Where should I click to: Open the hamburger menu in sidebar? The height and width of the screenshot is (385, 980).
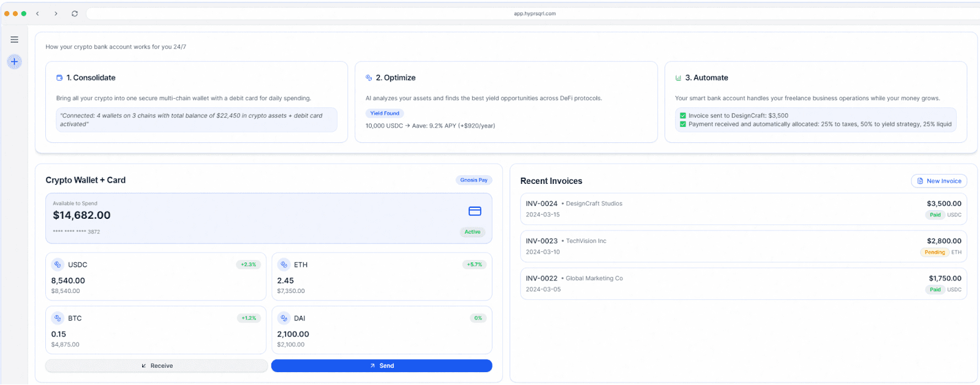(x=14, y=40)
